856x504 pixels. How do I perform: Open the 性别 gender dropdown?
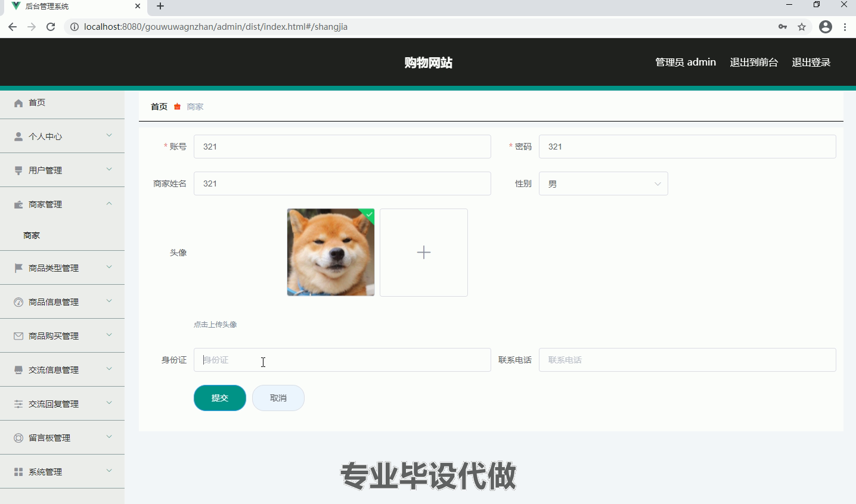click(x=603, y=183)
